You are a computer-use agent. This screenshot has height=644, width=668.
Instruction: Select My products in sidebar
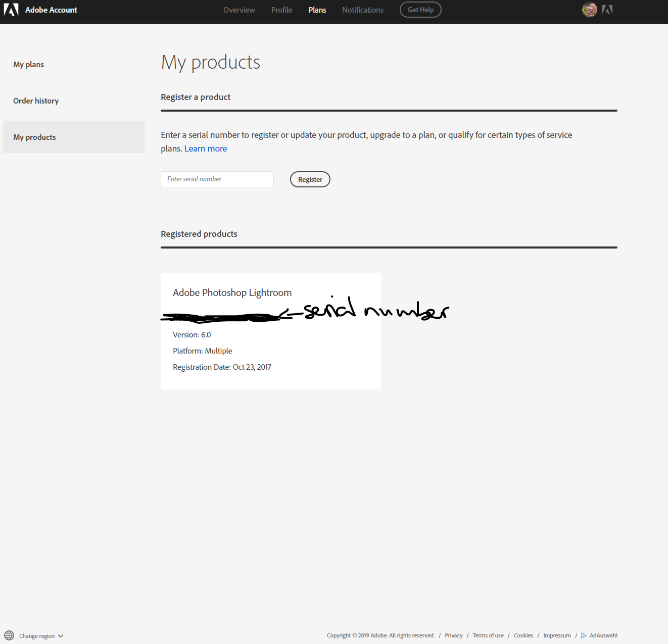74,137
